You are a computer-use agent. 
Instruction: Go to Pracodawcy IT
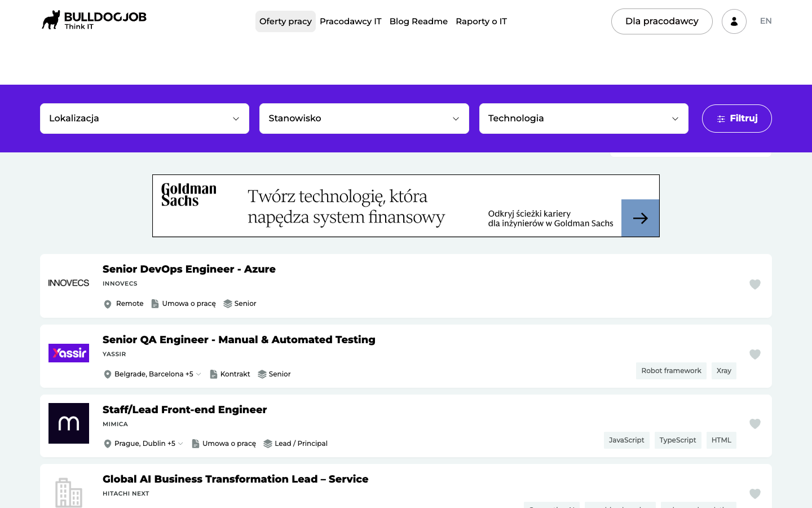coord(351,21)
